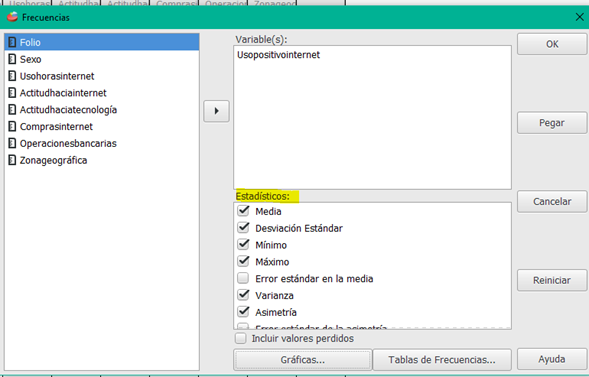Click the Sexo variable icon
This screenshot has height=377, width=589.
coord(12,59)
